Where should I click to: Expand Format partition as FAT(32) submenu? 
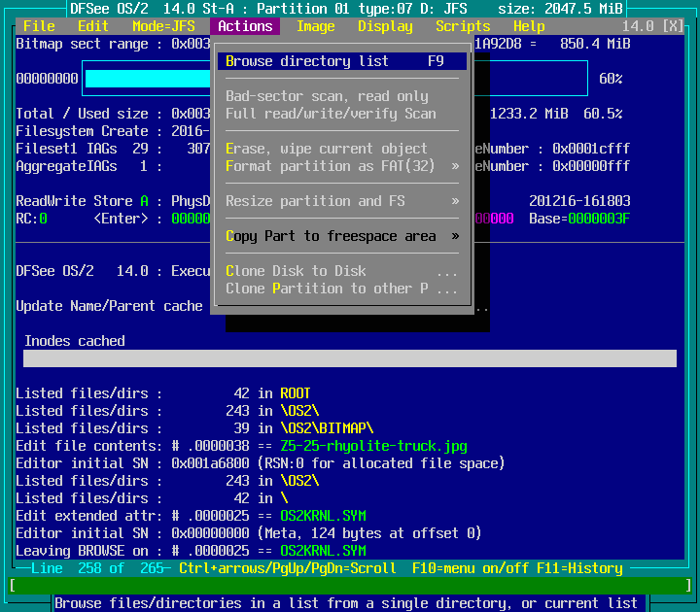click(342, 166)
